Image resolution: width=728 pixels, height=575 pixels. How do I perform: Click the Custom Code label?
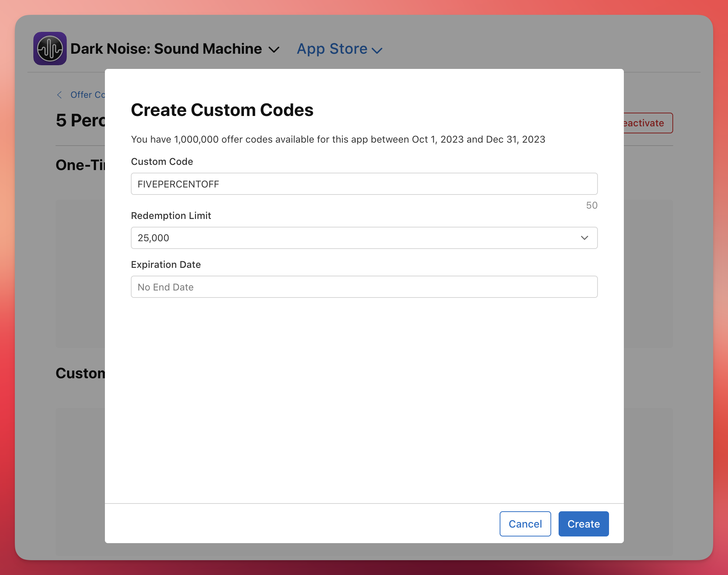pyautogui.click(x=162, y=162)
